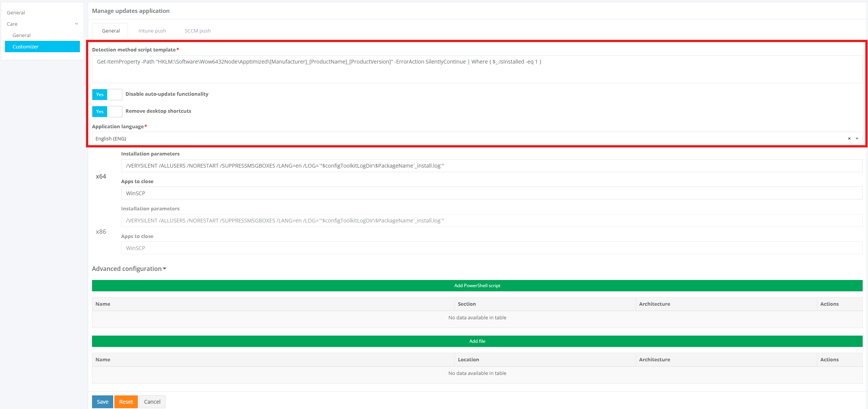The image size is (868, 409).
Task: Collapse the Advanced configuration section
Action: tap(129, 269)
